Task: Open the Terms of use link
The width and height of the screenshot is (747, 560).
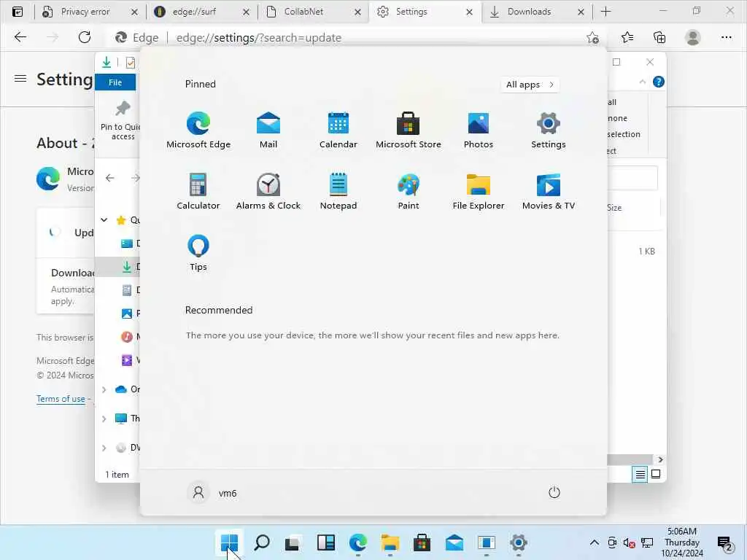Action: pos(61,399)
